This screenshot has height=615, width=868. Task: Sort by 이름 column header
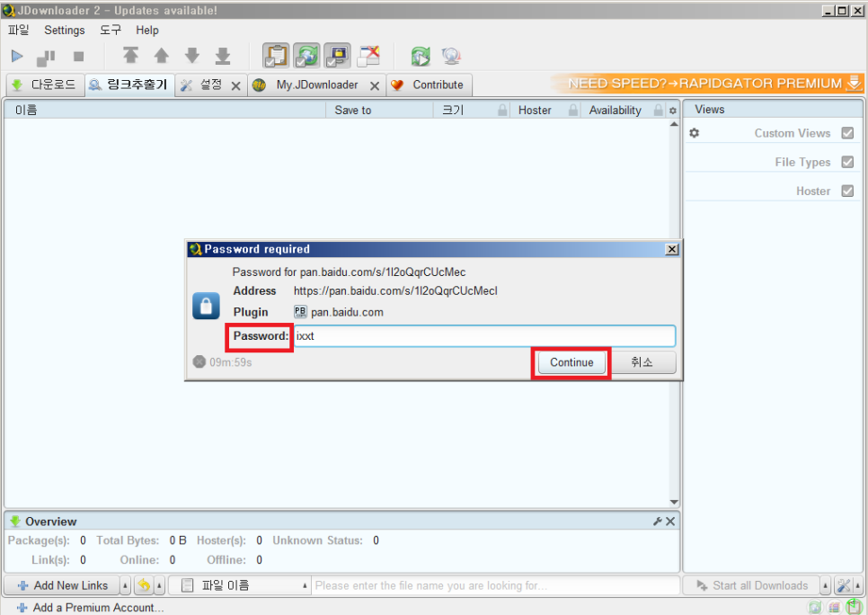click(x=165, y=110)
